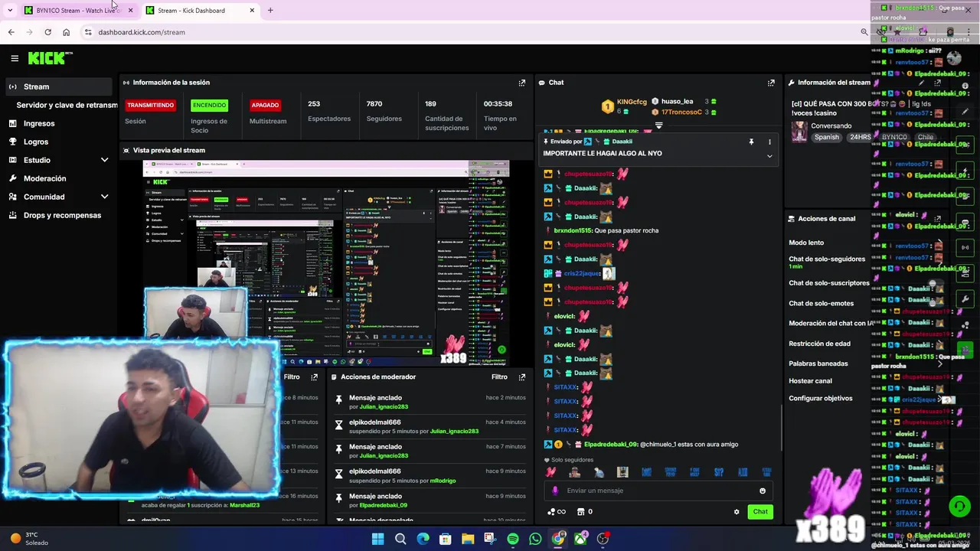980x551 pixels.
Task: Click the green Chat send button
Action: click(760, 512)
